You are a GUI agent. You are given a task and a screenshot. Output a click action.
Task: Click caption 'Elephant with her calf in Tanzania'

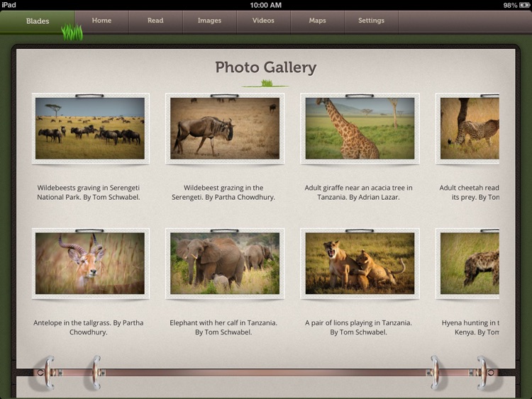click(x=223, y=327)
